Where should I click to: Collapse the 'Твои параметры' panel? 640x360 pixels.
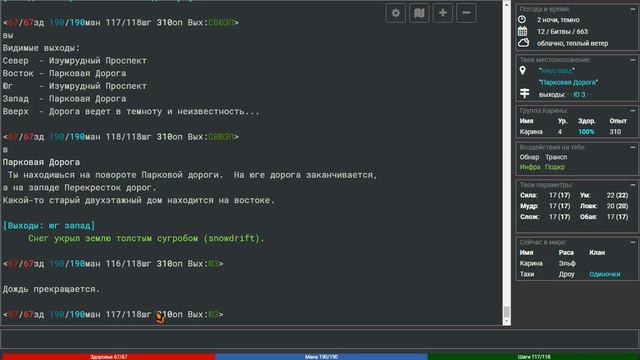(632, 185)
